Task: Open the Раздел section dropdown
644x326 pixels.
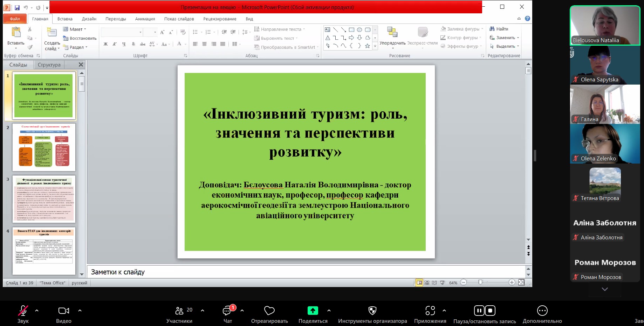Action: pyautogui.click(x=76, y=47)
